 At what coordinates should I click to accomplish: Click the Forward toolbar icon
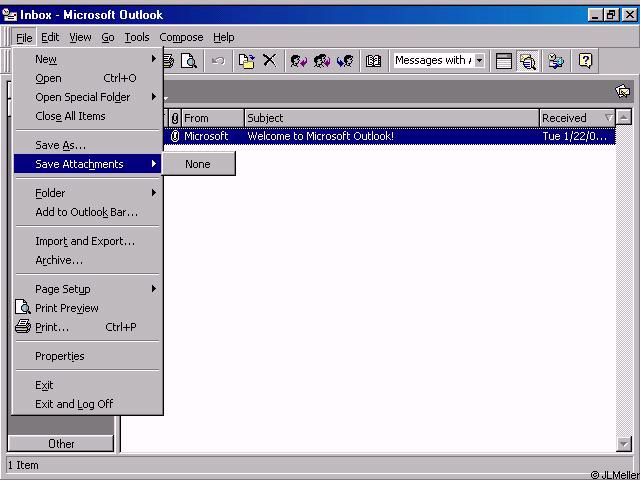coord(345,61)
